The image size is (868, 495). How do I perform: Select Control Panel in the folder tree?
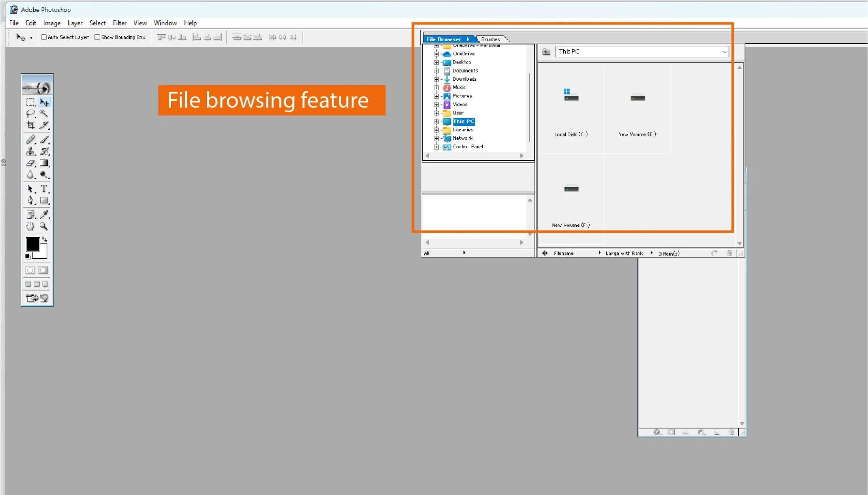point(468,147)
